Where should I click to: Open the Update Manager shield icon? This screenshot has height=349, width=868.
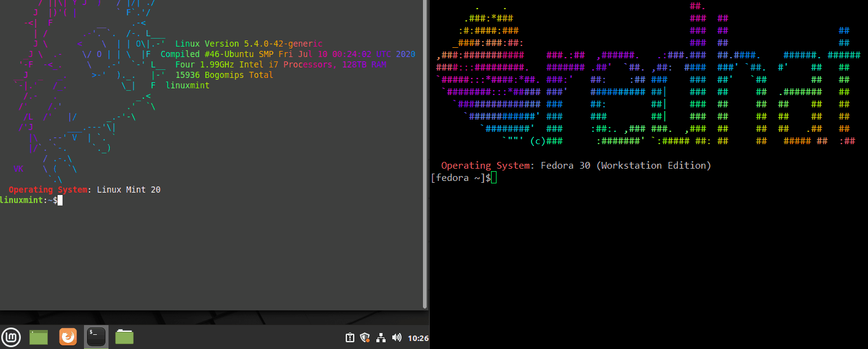coord(365,337)
